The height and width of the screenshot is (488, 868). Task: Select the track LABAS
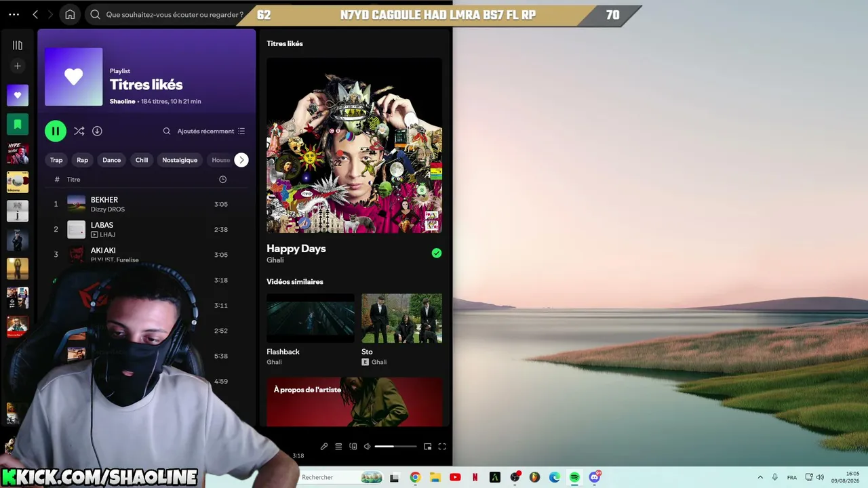[102, 225]
